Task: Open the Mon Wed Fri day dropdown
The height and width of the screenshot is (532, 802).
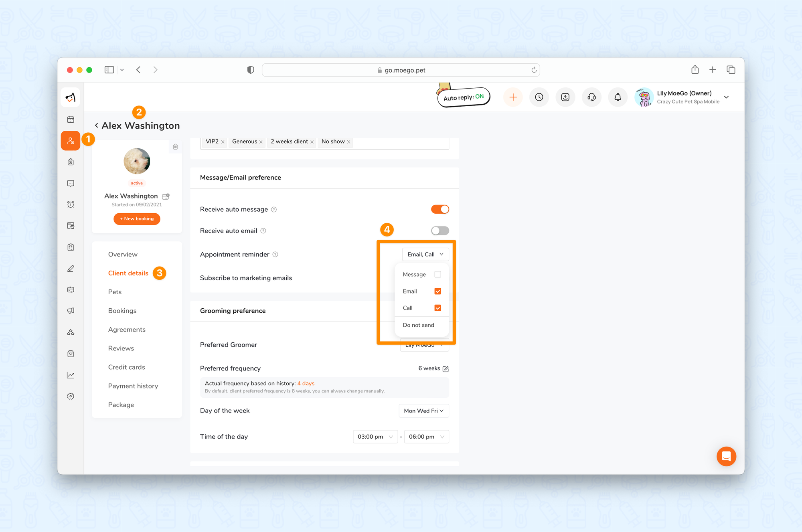Action: pos(423,411)
